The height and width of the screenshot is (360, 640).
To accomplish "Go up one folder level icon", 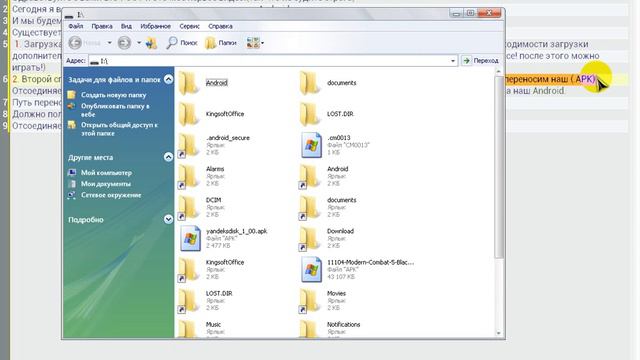I will click(152, 42).
